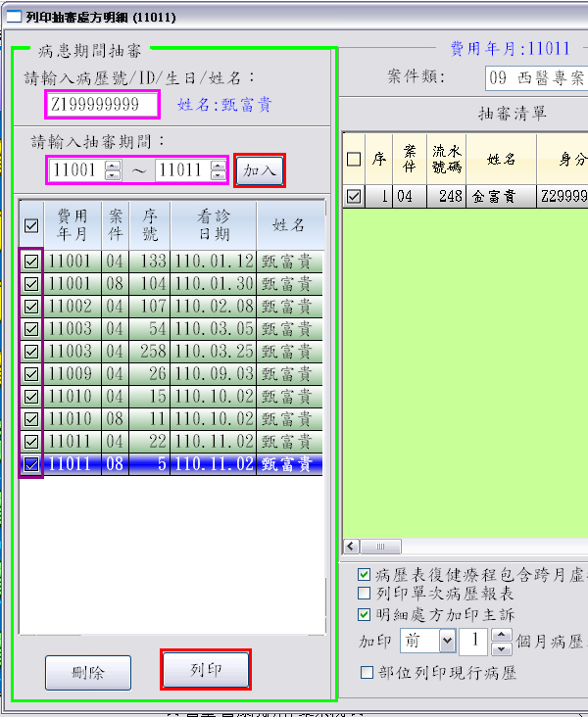Toggle the 抽審清單 header select-all checkbox
Viewport: 588px width, 717px height.
354,160
